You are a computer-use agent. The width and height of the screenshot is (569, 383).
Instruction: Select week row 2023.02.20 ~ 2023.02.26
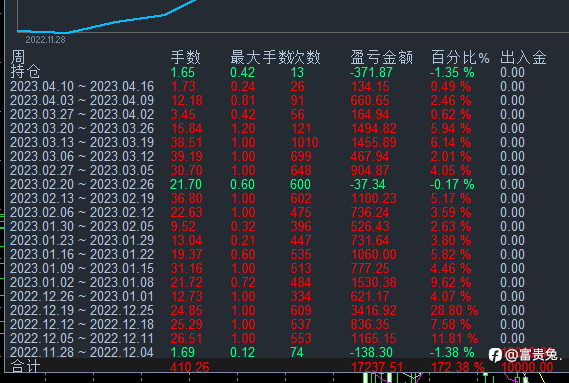pos(82,184)
